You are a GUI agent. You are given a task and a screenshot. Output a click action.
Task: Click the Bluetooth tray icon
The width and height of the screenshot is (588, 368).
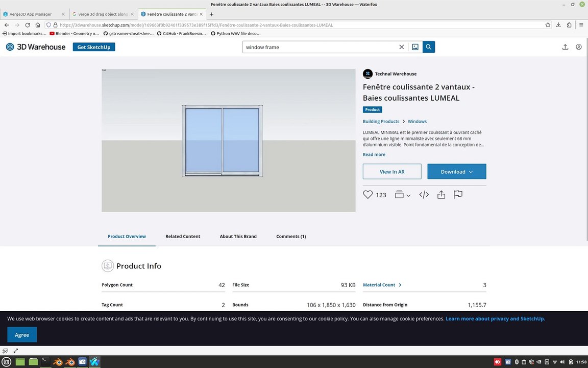[516, 362]
